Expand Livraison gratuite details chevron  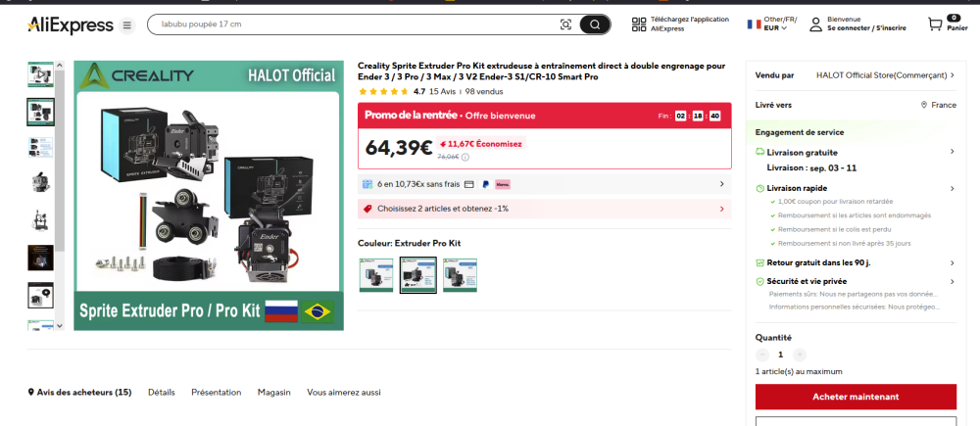click(952, 152)
